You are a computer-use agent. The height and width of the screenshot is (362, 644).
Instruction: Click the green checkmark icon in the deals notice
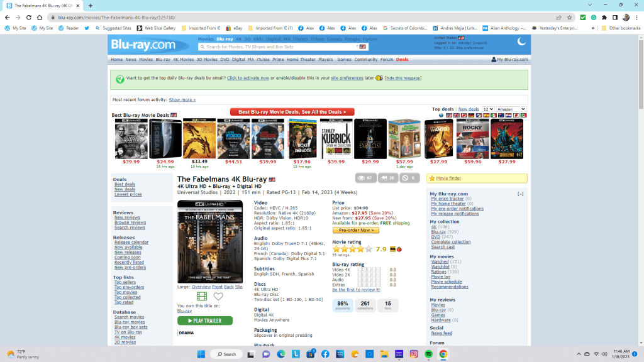(x=119, y=79)
